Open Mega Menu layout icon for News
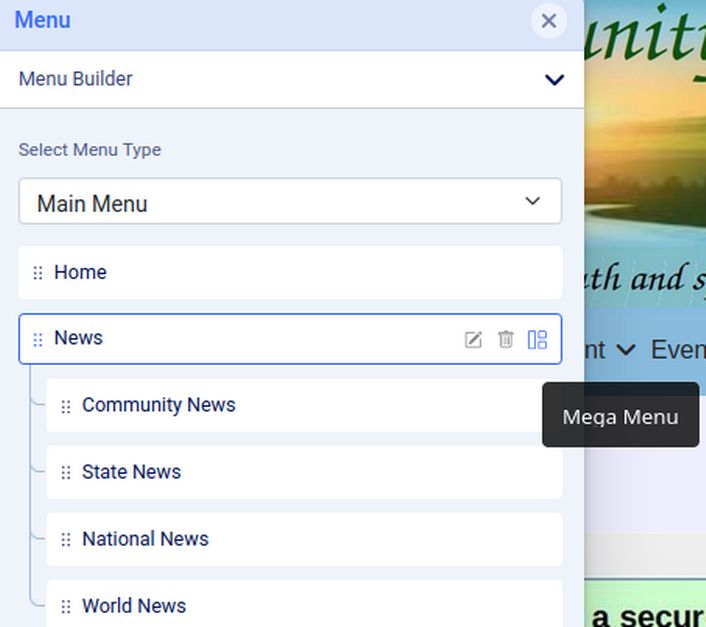 point(537,340)
